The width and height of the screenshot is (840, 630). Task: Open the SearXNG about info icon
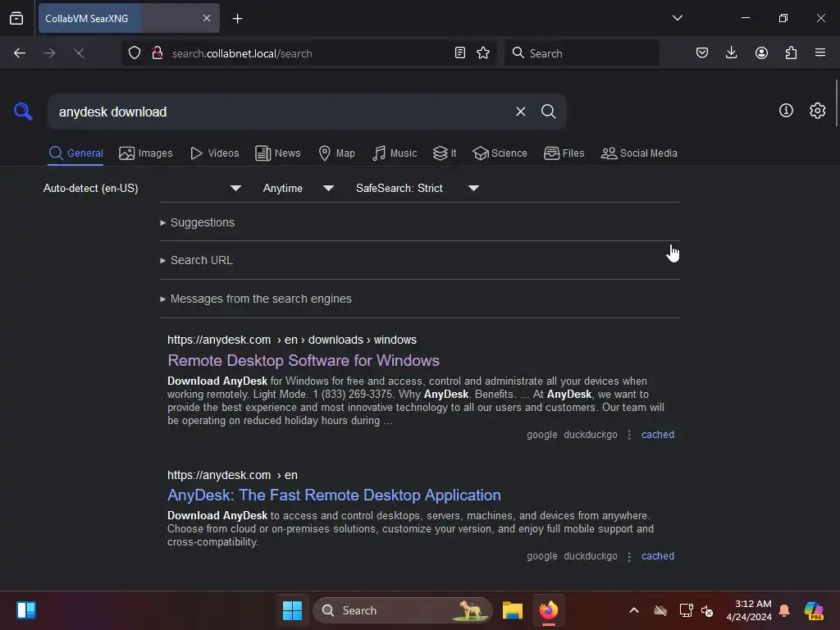click(x=786, y=111)
